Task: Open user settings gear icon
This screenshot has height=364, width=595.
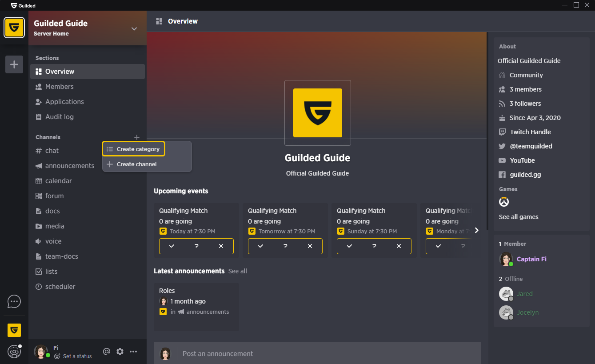Action: coord(120,352)
